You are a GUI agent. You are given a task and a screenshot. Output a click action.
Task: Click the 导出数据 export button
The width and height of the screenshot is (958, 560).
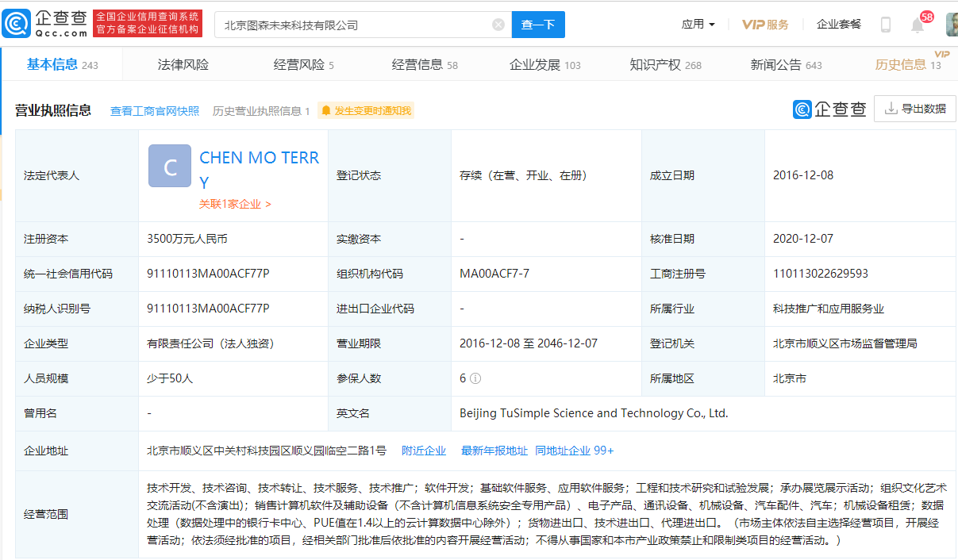click(914, 109)
